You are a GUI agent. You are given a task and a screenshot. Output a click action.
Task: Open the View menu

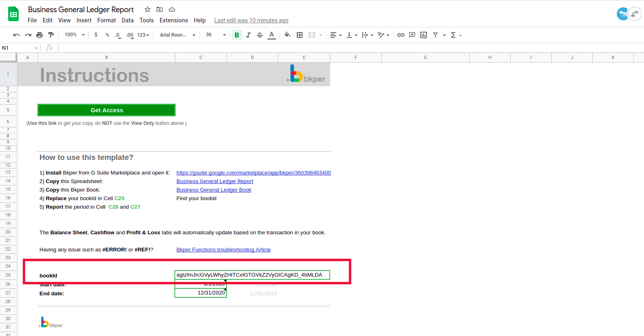64,20
